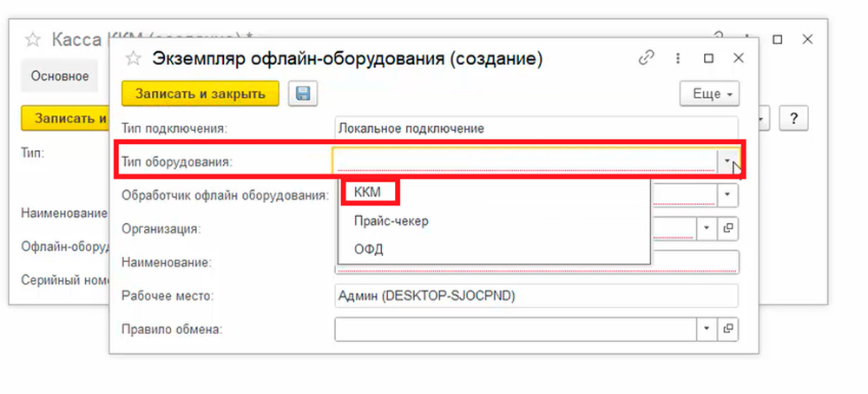This screenshot has height=394, width=868.
Task: Maximize the offline equipment dialog window
Action: (708, 59)
